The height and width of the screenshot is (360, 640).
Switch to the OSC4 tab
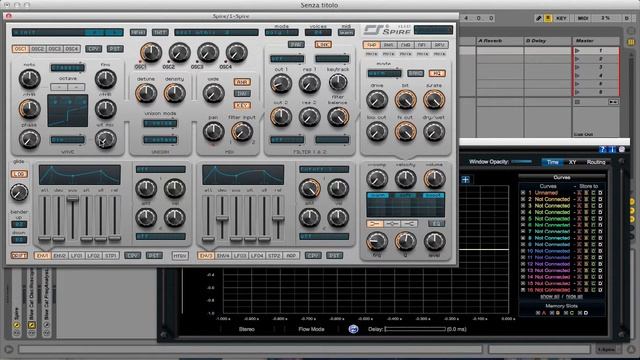[72, 49]
